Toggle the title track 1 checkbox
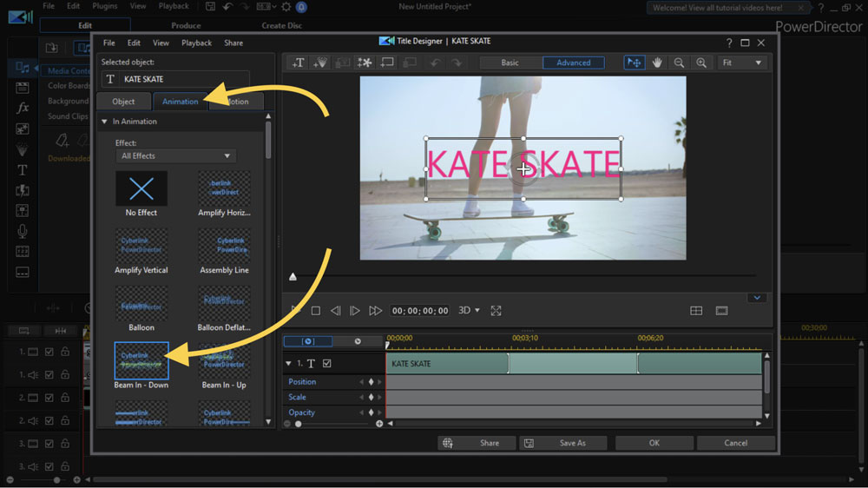Viewport: 868px width, 488px height. pos(327,364)
